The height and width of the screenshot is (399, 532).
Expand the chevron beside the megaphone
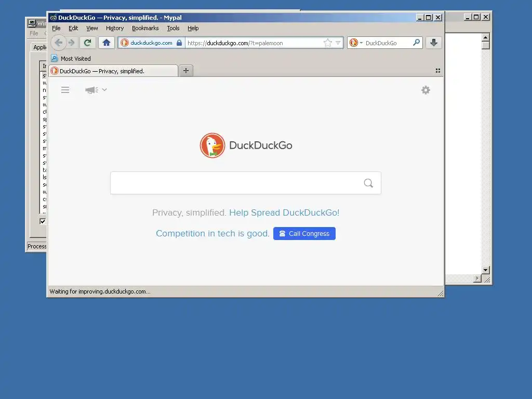104,90
